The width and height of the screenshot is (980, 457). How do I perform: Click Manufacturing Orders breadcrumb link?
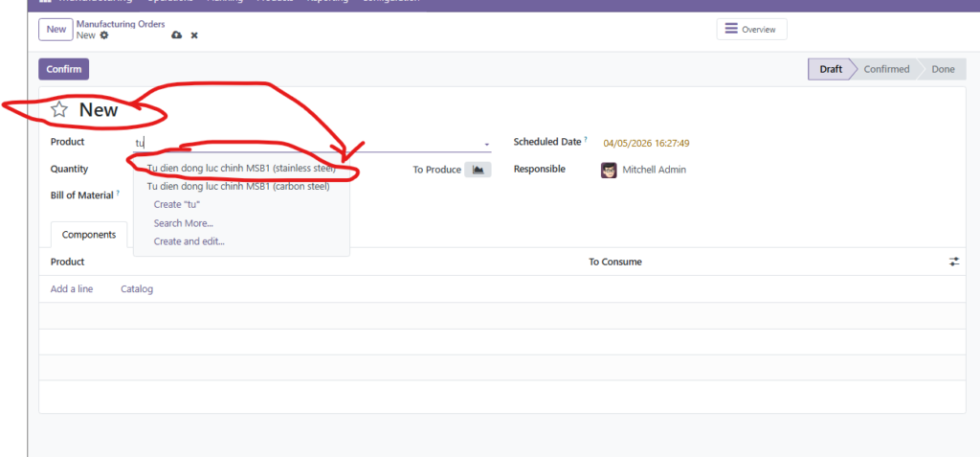coord(120,24)
